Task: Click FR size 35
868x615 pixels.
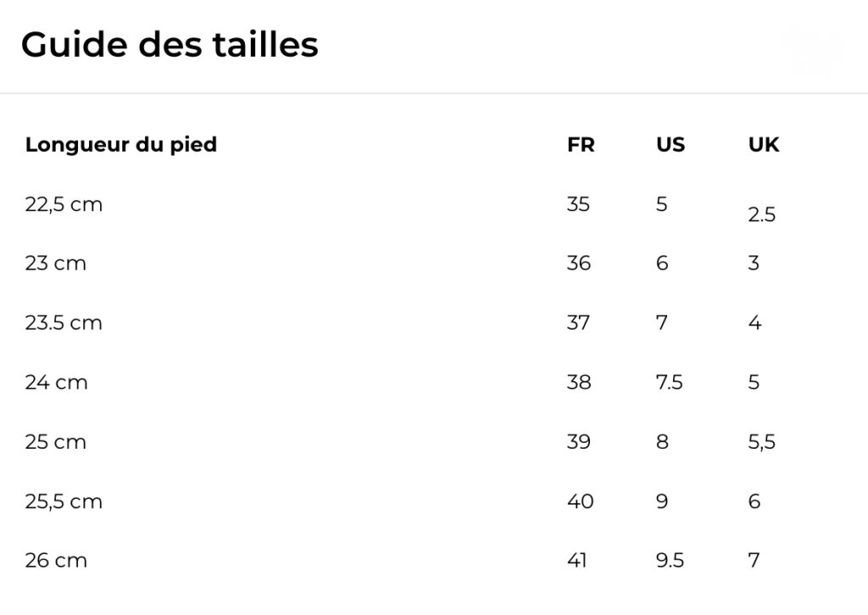Action: point(578,204)
